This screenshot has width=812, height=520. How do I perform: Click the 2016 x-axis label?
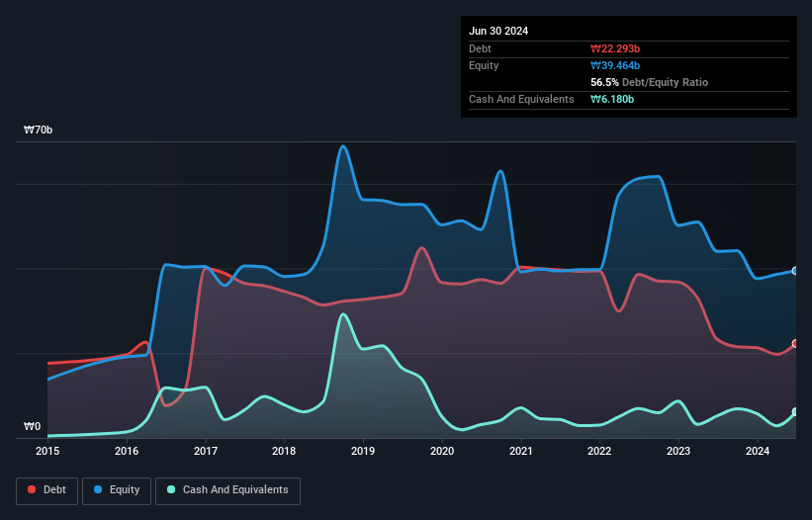click(127, 451)
